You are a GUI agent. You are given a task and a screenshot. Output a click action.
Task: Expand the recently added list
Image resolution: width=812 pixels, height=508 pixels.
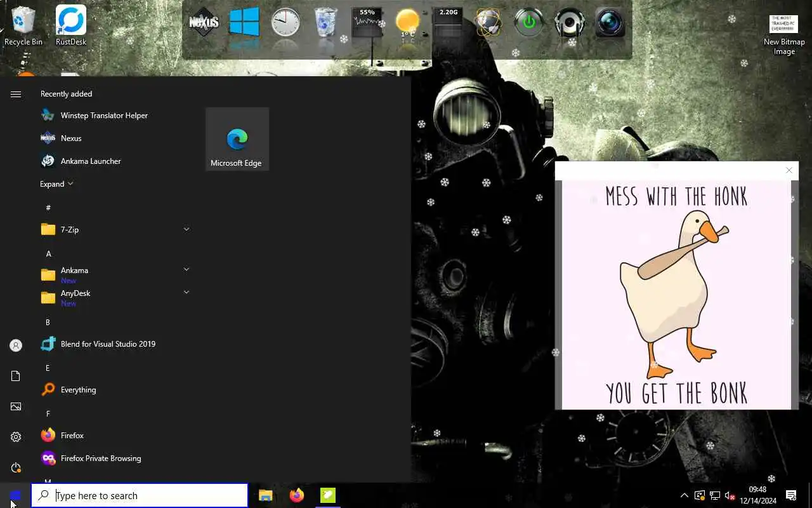click(x=56, y=184)
